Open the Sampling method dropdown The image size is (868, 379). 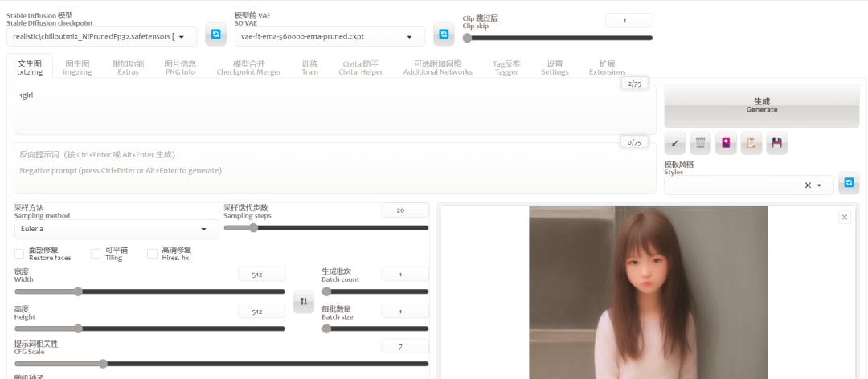tap(117, 229)
